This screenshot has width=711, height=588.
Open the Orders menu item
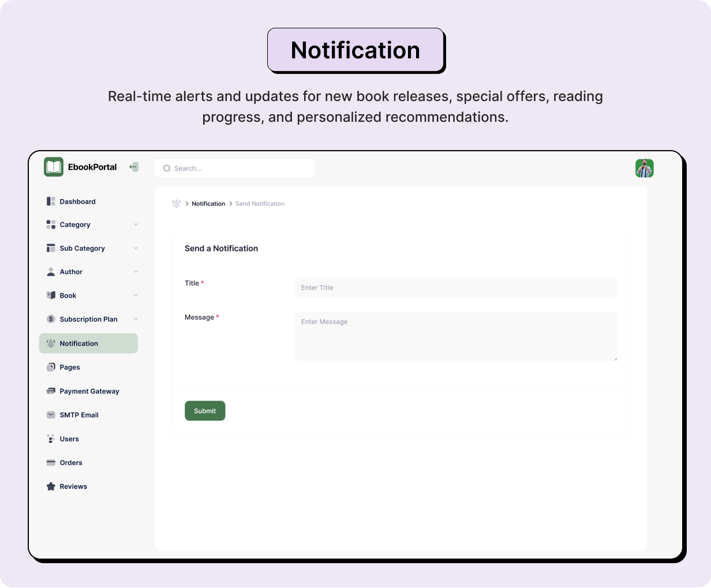click(x=71, y=463)
